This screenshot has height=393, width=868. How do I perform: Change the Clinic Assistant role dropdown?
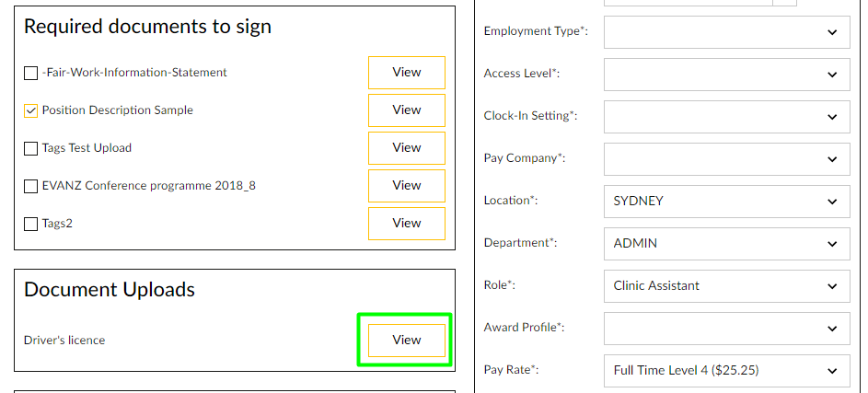(x=726, y=285)
